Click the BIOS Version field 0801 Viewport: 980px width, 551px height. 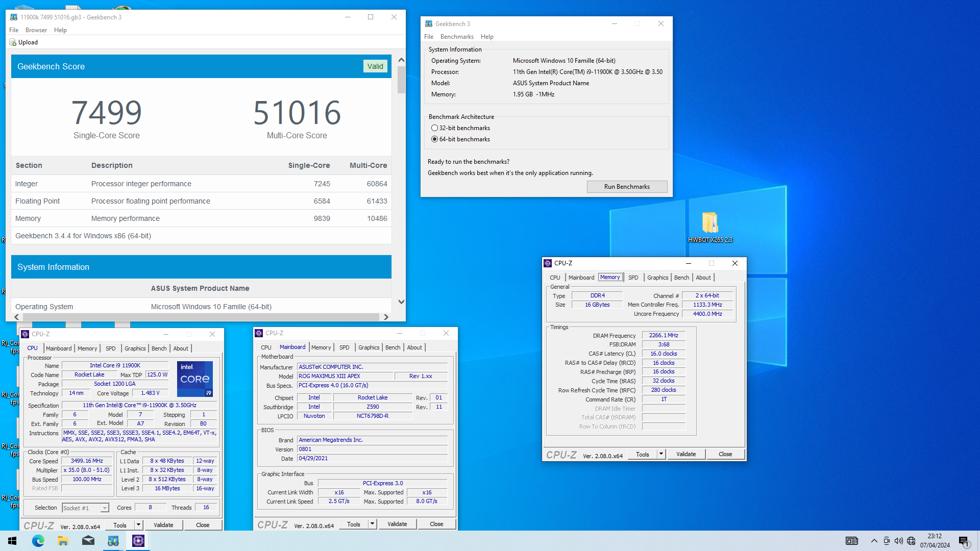373,449
